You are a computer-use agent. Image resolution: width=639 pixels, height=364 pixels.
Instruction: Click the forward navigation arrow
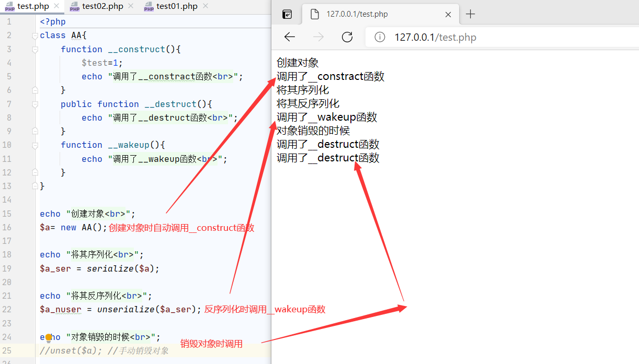[x=318, y=37]
